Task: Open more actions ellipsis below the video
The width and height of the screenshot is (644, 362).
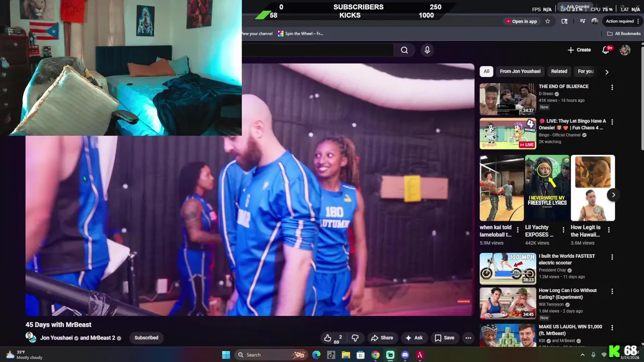Action: (468, 338)
